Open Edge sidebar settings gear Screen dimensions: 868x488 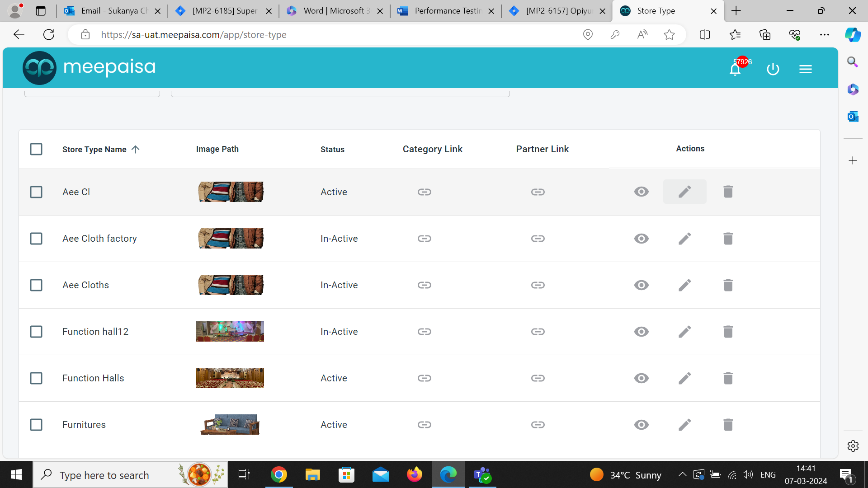pos(853,446)
